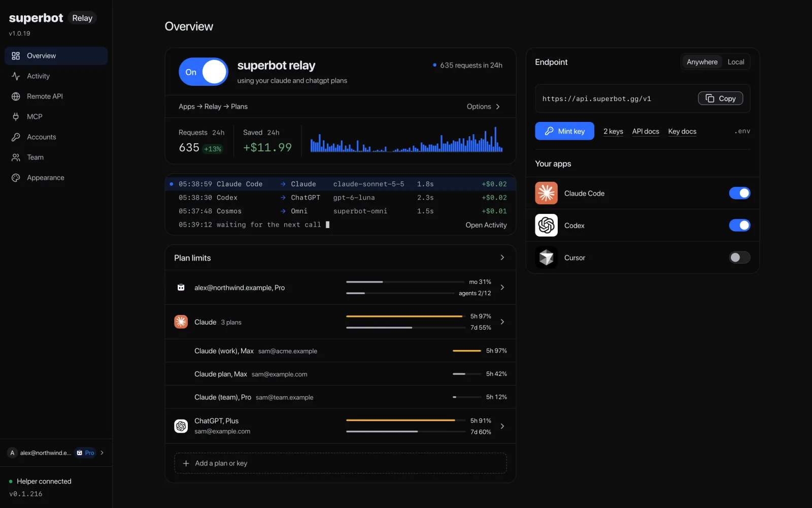This screenshot has height=508, width=812.
Task: Click the Relay badge beside superbot logo
Action: (82, 18)
